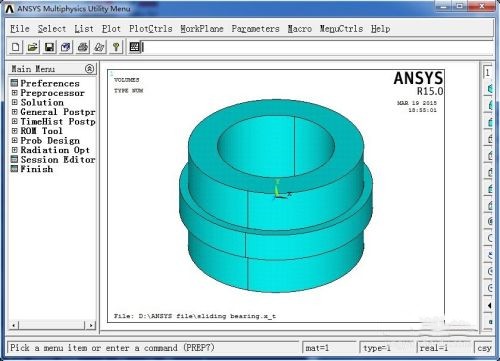Image resolution: width=500 pixels, height=361 pixels.
Task: Click Main Menu scrollbar right arrow
Action: click(x=91, y=325)
